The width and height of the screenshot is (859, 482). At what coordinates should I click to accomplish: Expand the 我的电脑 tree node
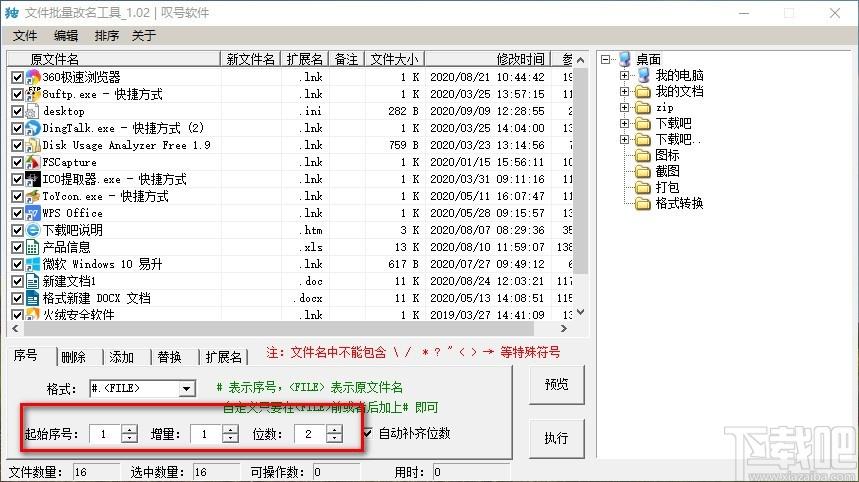click(x=625, y=75)
